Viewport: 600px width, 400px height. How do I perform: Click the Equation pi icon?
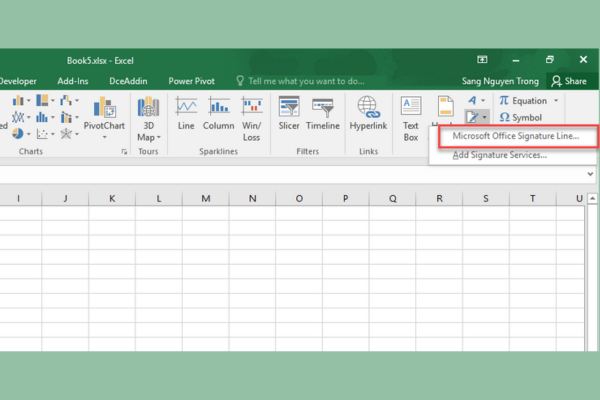pyautogui.click(x=504, y=100)
